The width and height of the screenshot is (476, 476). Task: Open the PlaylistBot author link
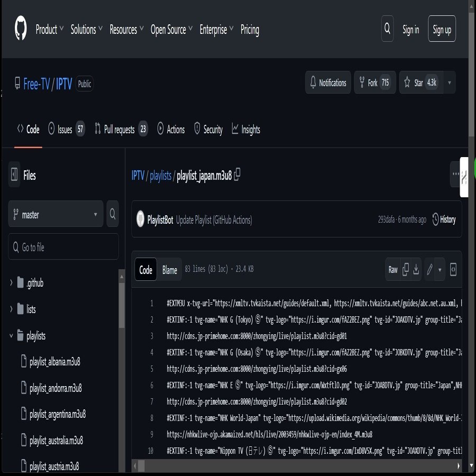(x=160, y=219)
